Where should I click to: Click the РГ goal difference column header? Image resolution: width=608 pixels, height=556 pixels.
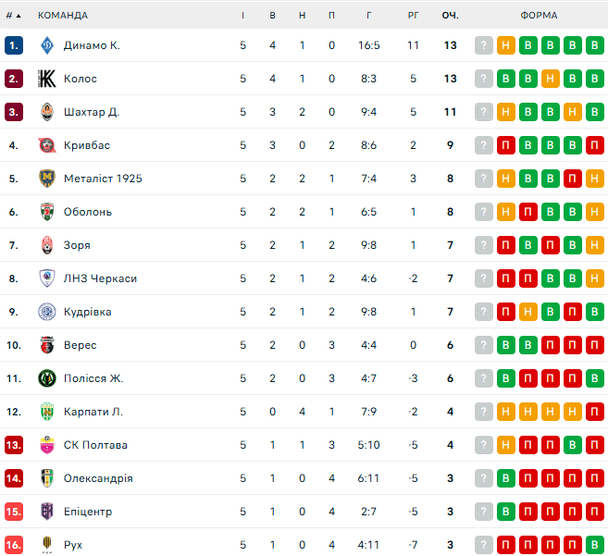(x=413, y=15)
